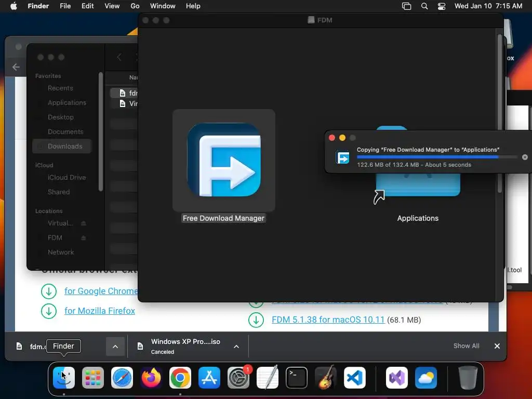Click the FDM window vertical scrollbar
532x399 pixels.
[x=499, y=114]
